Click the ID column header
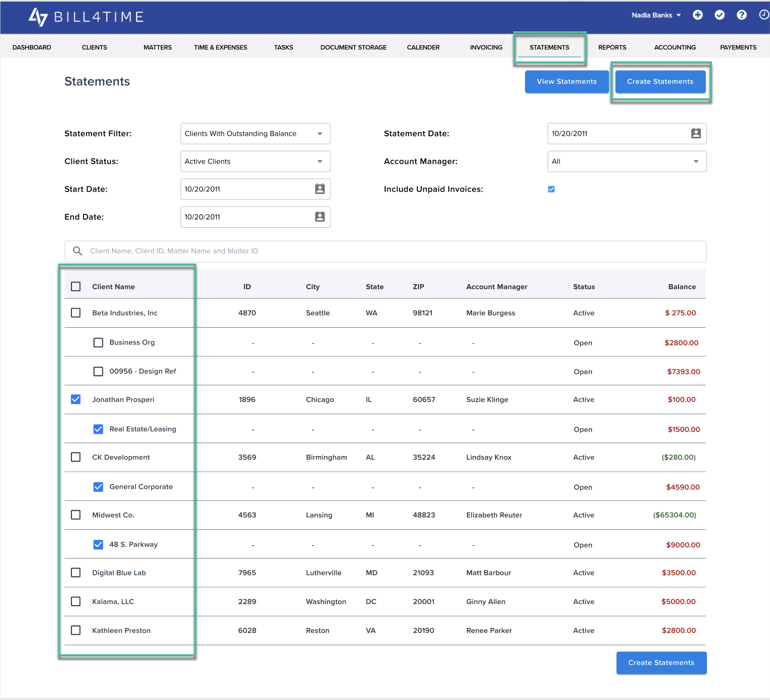770x700 pixels. point(247,287)
